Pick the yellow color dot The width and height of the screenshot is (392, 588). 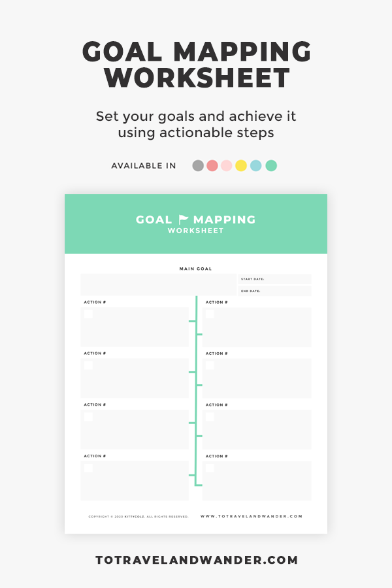pyautogui.click(x=241, y=165)
